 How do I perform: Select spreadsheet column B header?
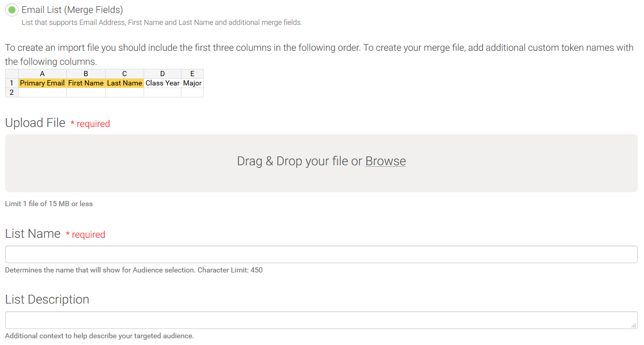(86, 74)
